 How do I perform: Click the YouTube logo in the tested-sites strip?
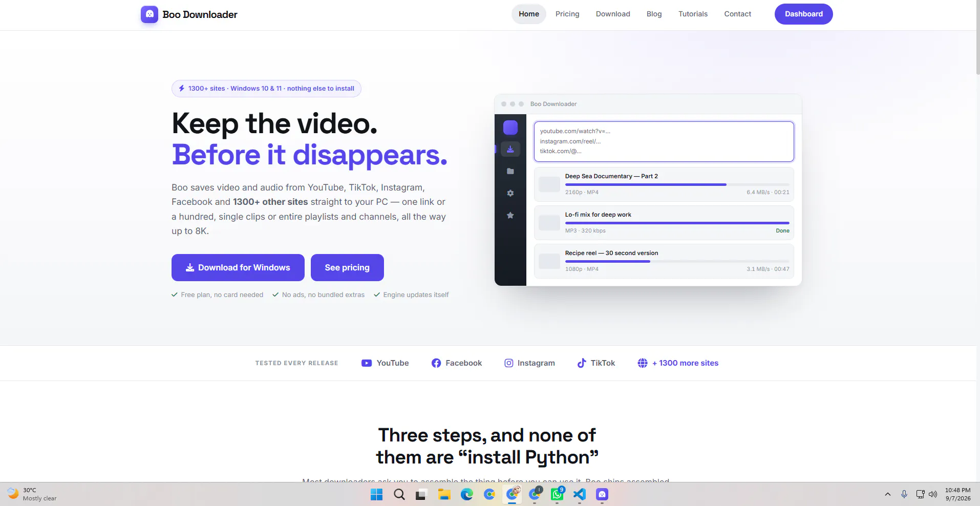[367, 363]
